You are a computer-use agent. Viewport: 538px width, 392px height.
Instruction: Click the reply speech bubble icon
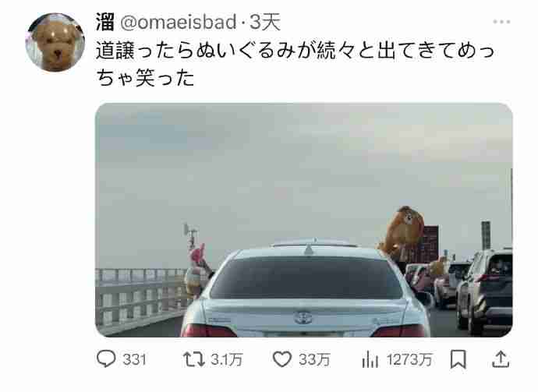(x=106, y=359)
